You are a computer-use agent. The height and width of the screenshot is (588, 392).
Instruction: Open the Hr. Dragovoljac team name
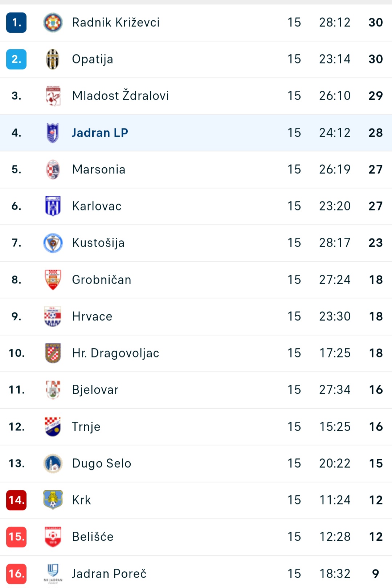coord(115,353)
